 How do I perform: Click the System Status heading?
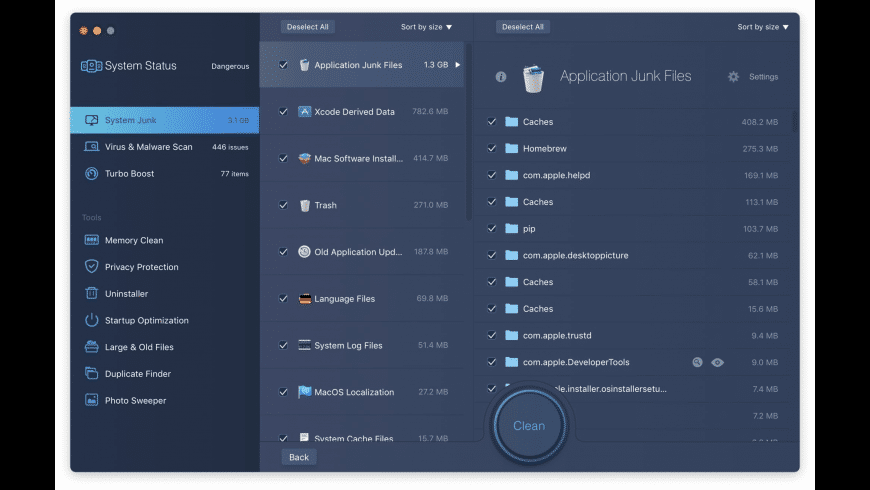[140, 66]
